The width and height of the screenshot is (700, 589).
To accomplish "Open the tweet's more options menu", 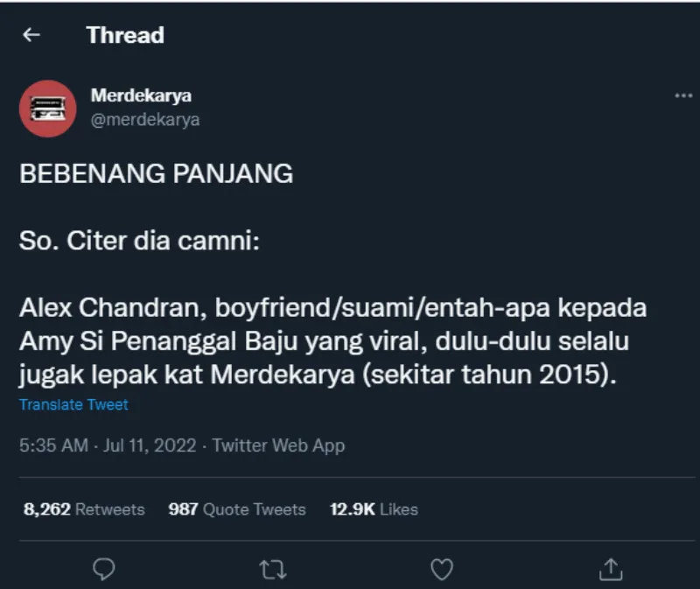I will pos(683,96).
